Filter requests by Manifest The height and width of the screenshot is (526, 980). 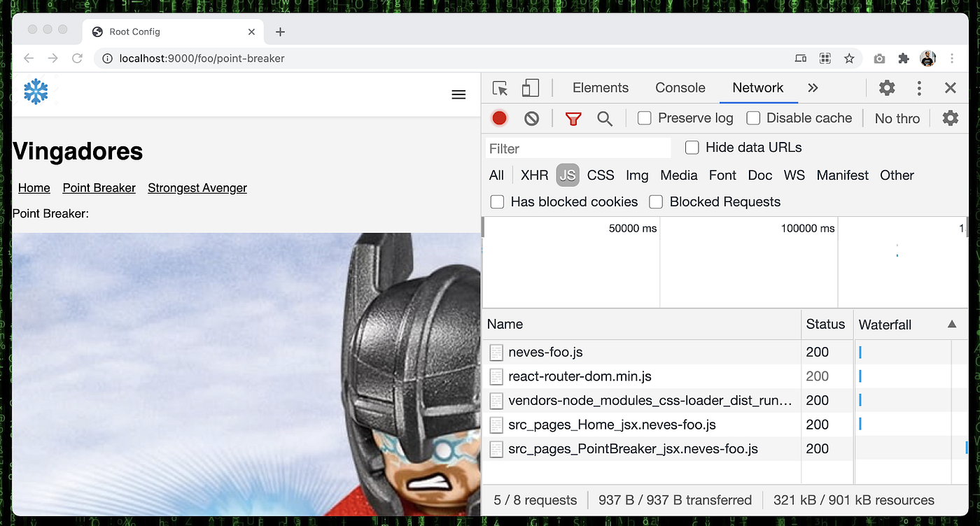coord(843,176)
